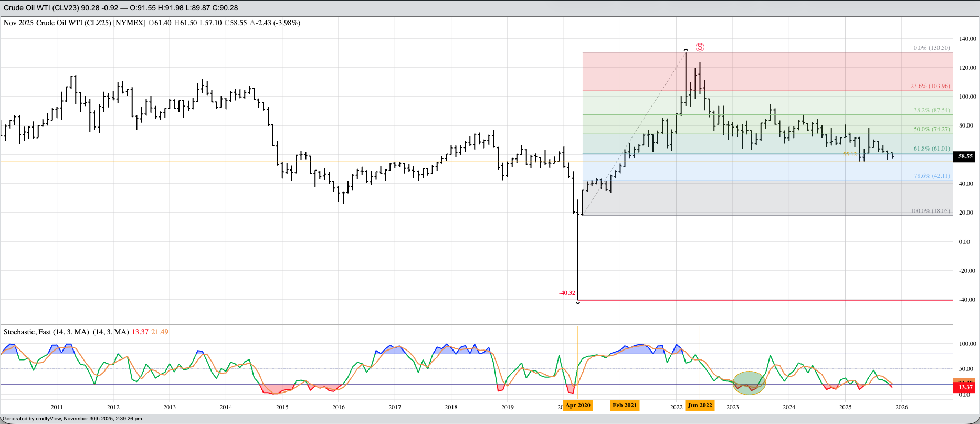
Task: Click the red -40.32 low price label
Action: [567, 293]
